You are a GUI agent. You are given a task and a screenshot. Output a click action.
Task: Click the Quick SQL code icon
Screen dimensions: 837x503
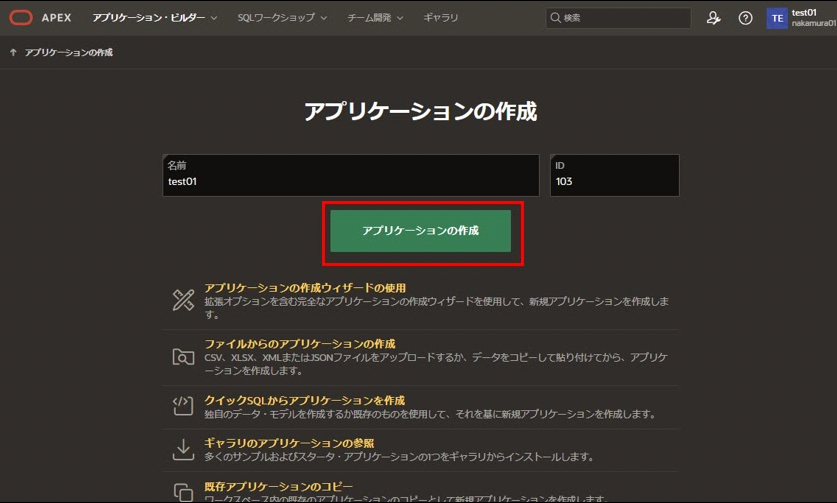[x=183, y=405]
